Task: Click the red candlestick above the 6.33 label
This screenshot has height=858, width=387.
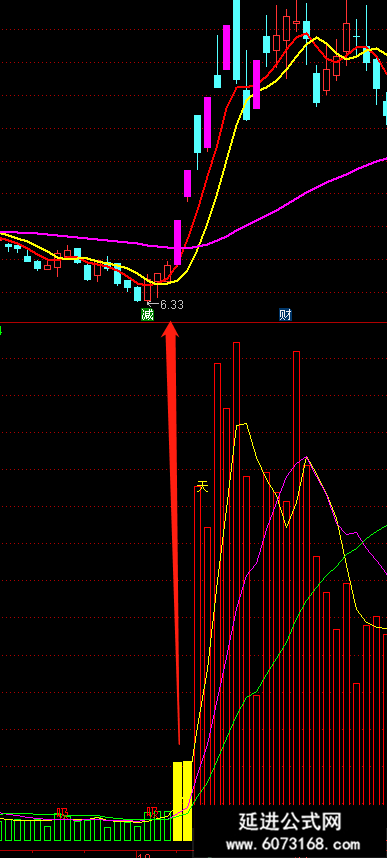Action: (148, 288)
